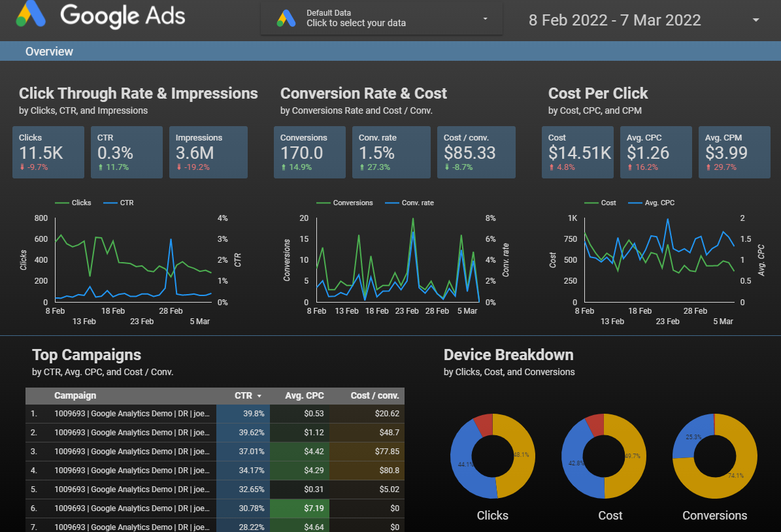Click the Google Ads logo icon in the header
Image resolution: width=781 pixels, height=532 pixels.
tap(30, 14)
